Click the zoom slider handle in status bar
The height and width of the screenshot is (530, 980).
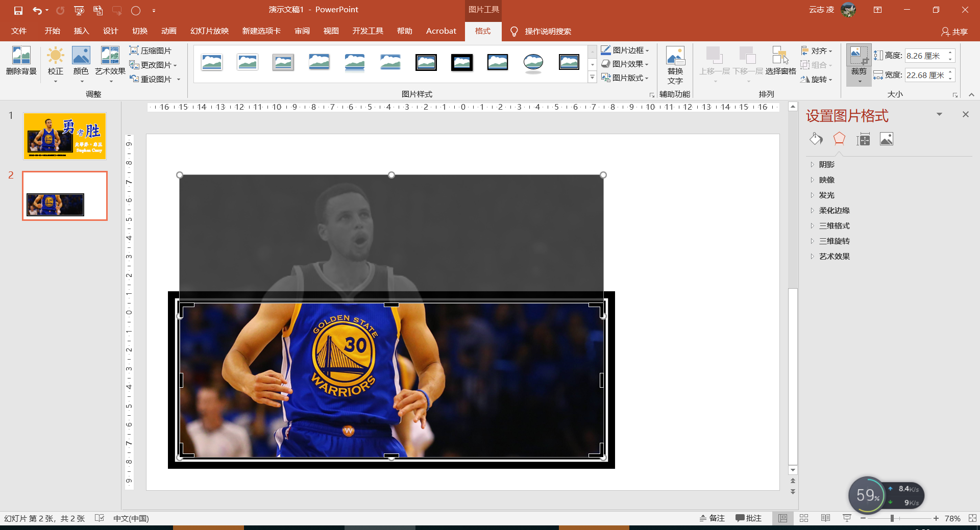click(892, 518)
